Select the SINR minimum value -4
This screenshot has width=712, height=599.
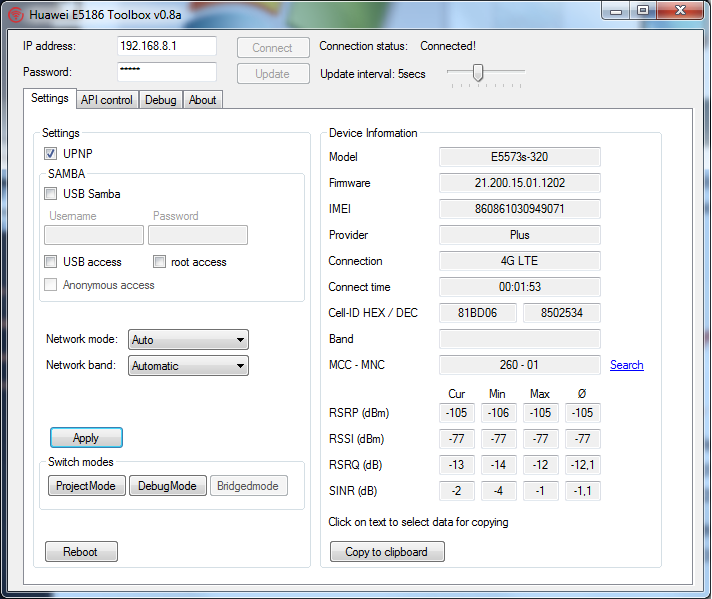(499, 491)
